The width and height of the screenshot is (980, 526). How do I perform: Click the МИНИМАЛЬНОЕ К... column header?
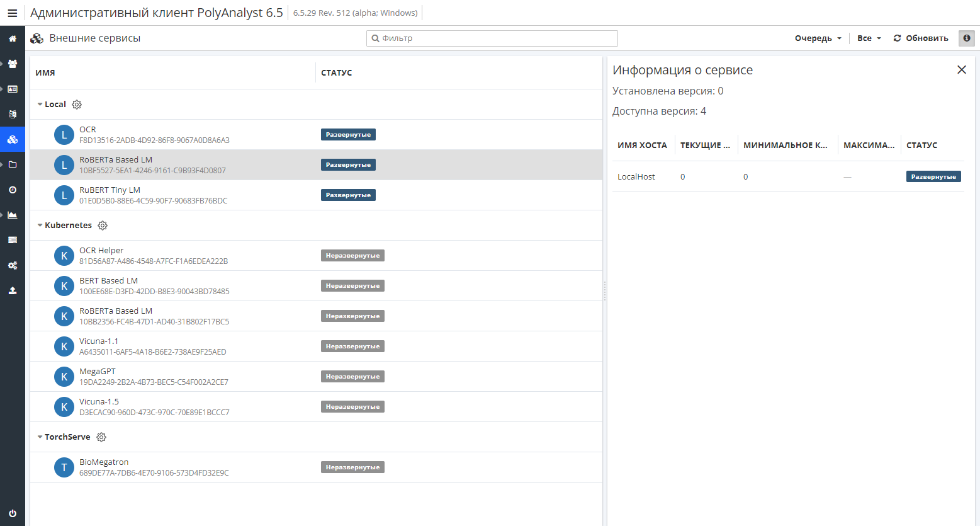(x=786, y=146)
